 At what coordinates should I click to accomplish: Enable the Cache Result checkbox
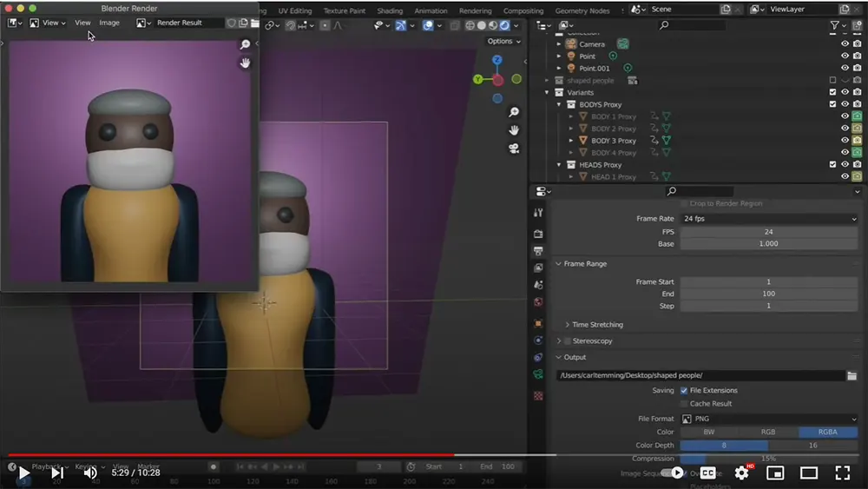tap(684, 404)
